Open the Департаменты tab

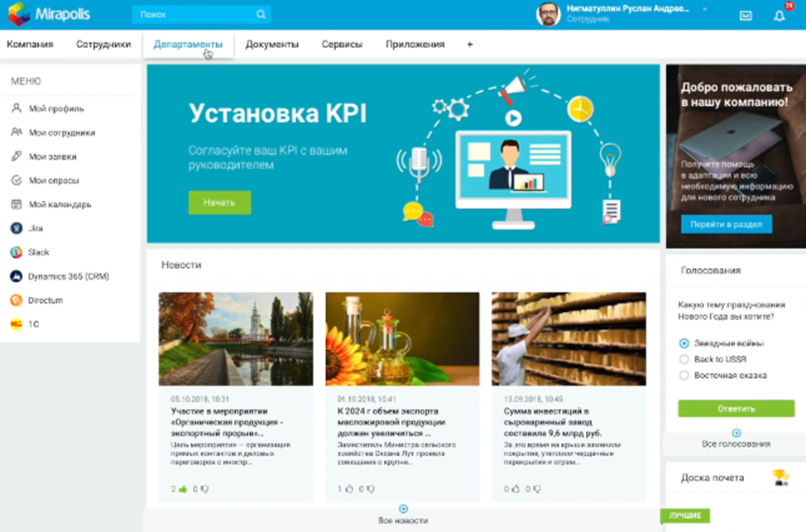tap(188, 44)
